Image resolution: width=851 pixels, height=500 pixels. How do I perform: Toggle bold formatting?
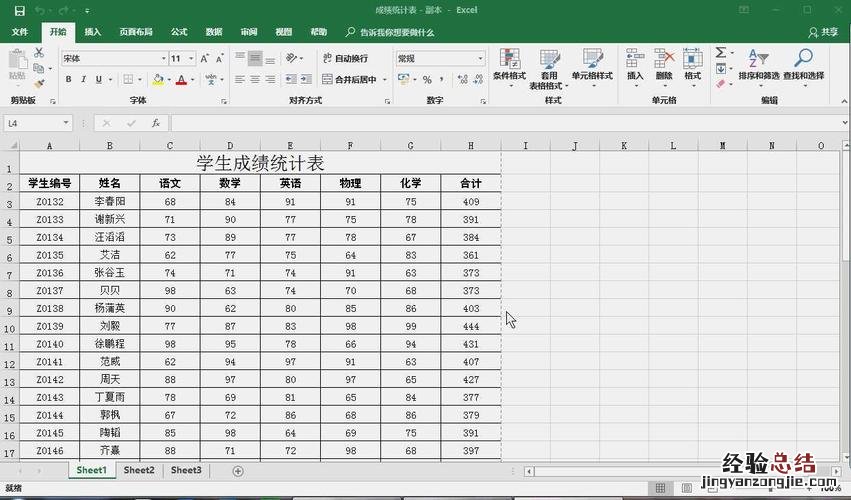69,80
